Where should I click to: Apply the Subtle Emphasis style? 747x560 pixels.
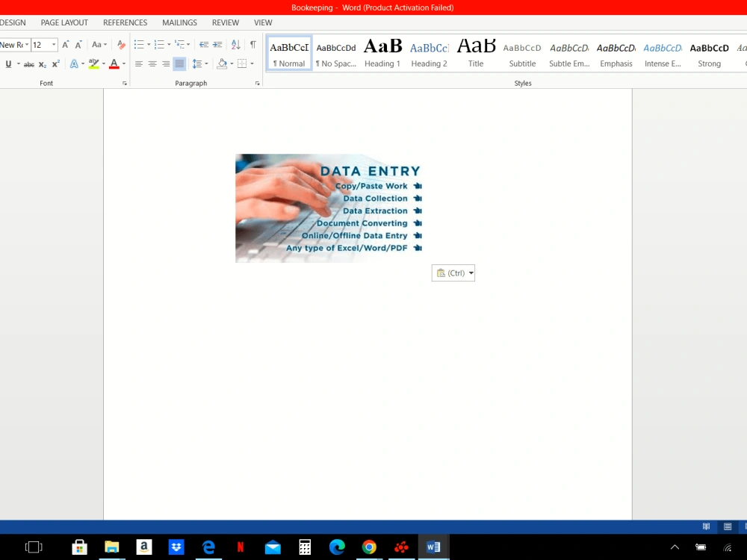point(569,53)
